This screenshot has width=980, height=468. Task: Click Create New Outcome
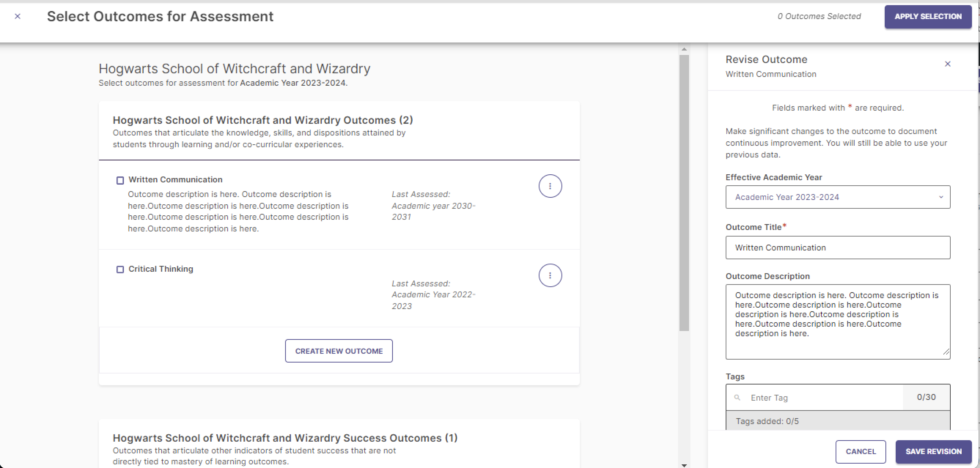pyautogui.click(x=339, y=351)
